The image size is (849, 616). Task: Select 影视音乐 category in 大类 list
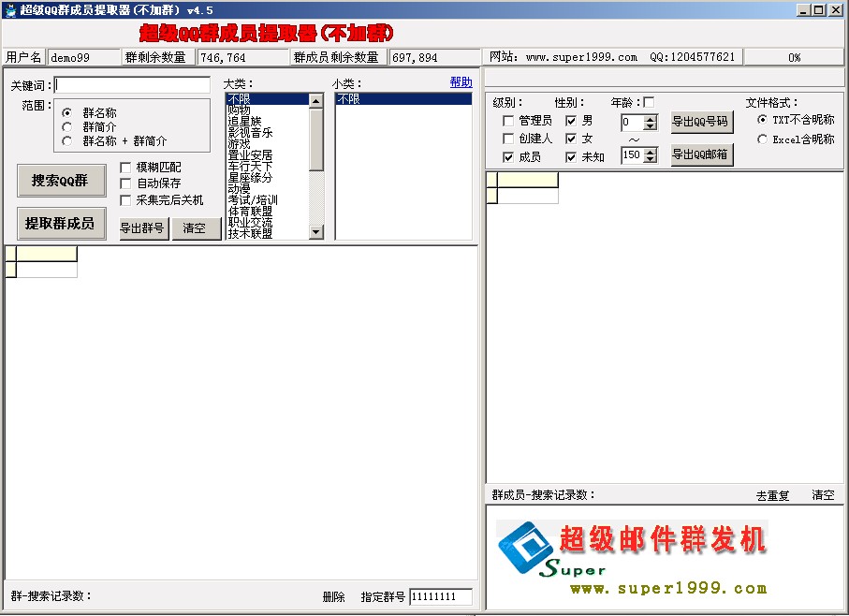pyautogui.click(x=268, y=133)
